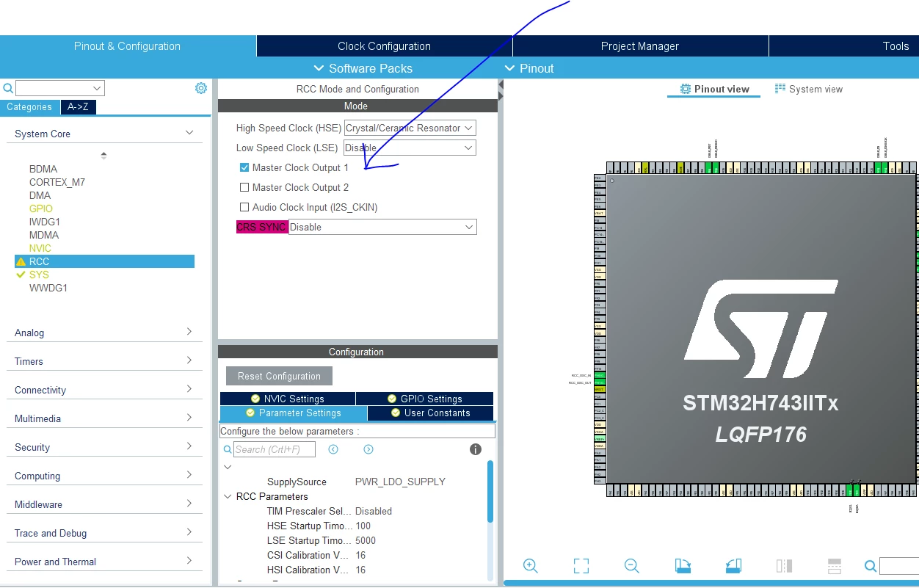
Task: Click the zoom in magnifier icon
Action: point(530,565)
